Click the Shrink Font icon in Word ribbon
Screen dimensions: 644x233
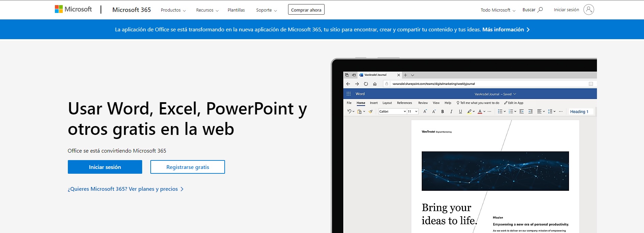coord(434,111)
